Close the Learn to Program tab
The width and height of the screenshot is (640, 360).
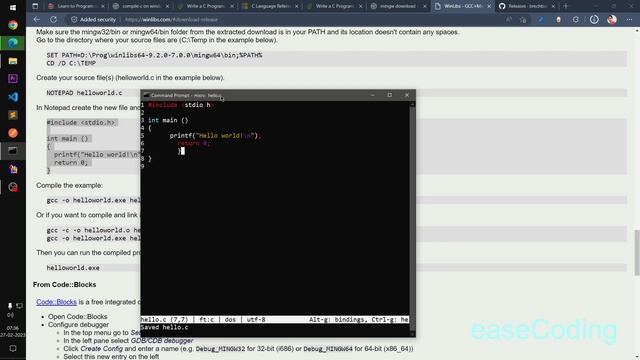tap(102, 6)
